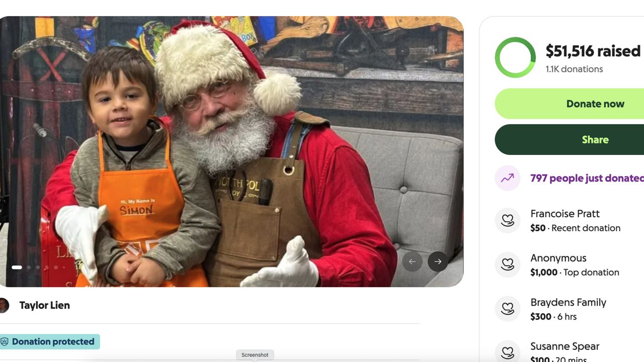Click the next photo arrow
The width and height of the screenshot is (644, 362).
point(438,261)
